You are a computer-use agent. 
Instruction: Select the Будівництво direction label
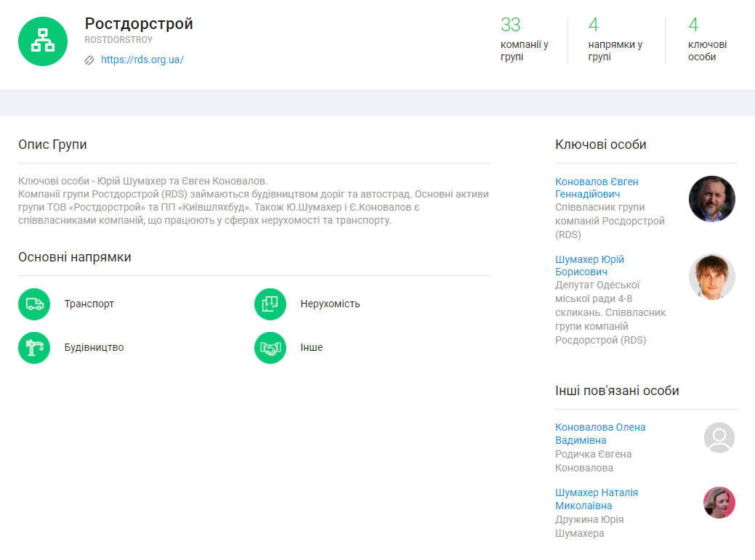[94, 348]
